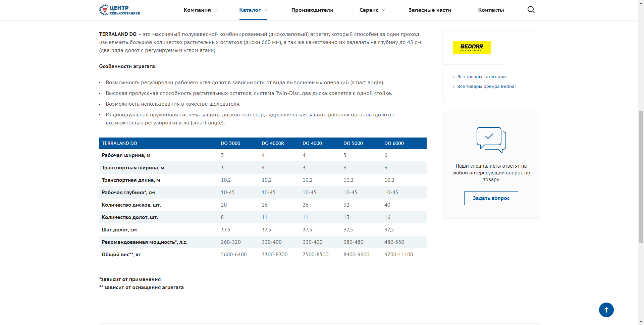Open the Компания menu item
The width and height of the screenshot is (644, 325).
(197, 10)
